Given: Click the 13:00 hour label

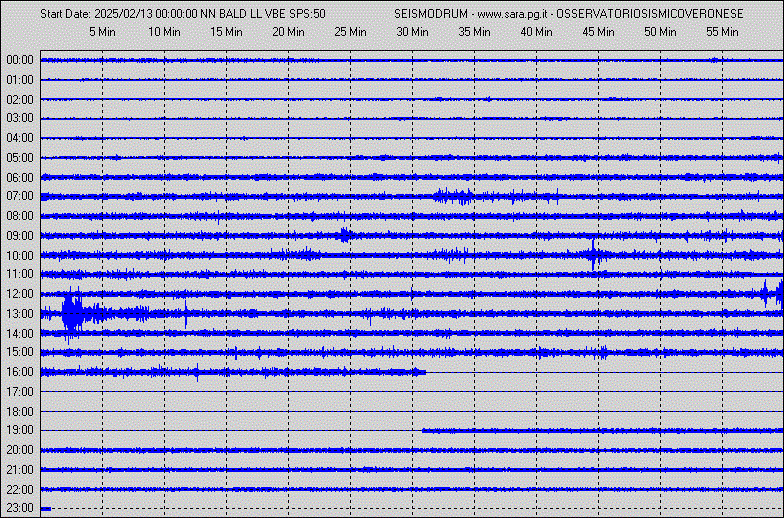Looking at the screenshot, I should (x=20, y=314).
